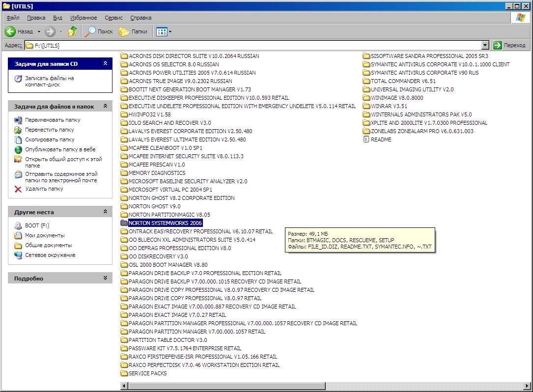The width and height of the screenshot is (533, 392).
Task: Select PARTITION TABLE DOCTOR V3.0
Action: 168,340
